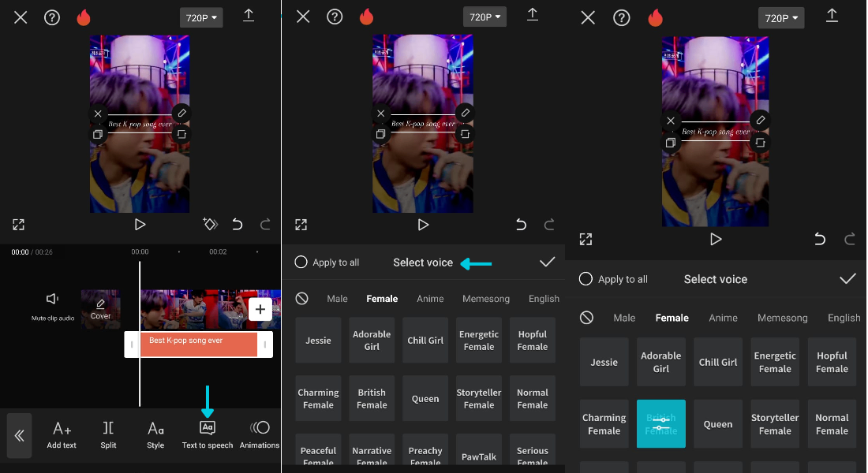Confirm voice with checkmark in middle panel
This screenshot has width=868, height=473.
[x=547, y=262]
